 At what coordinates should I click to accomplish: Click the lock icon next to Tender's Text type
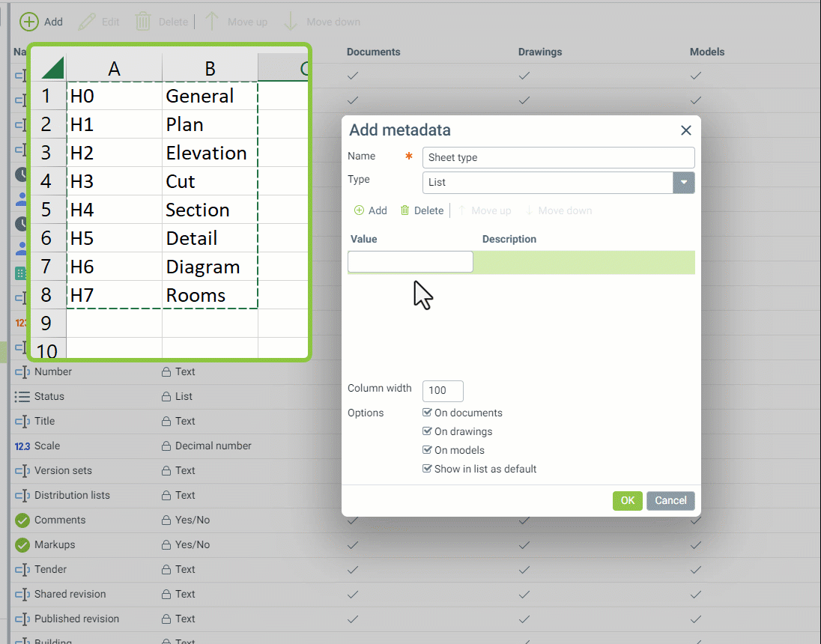coord(166,570)
